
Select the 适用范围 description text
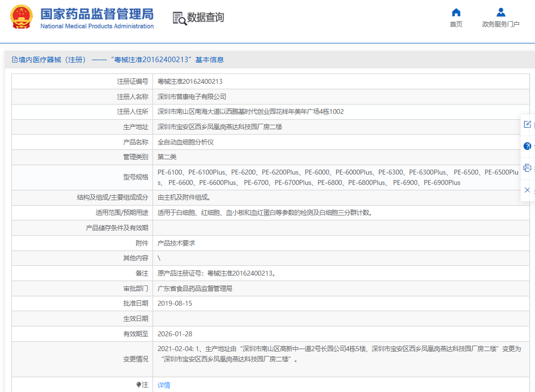coord(265,213)
